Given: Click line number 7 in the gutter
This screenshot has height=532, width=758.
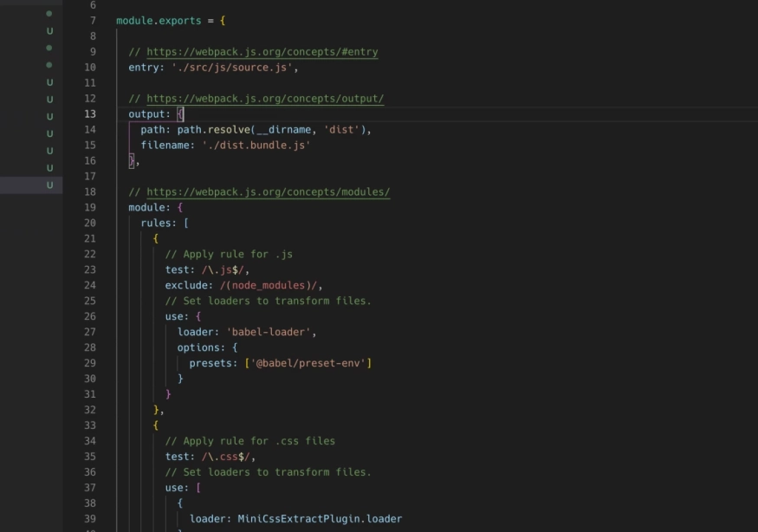Looking at the screenshot, I should point(94,21).
